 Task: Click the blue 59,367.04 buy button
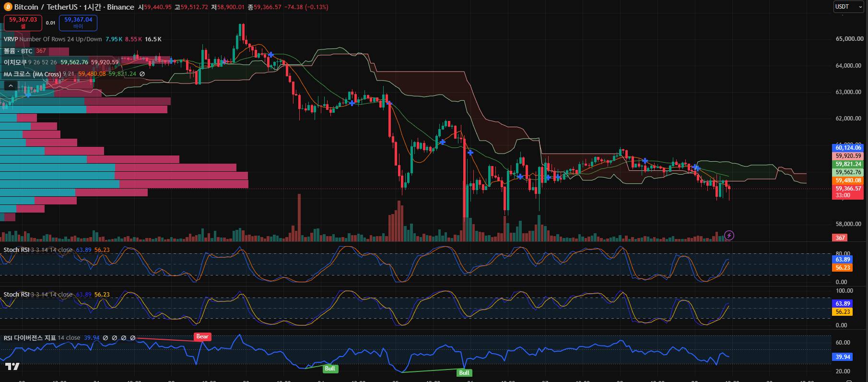(78, 23)
